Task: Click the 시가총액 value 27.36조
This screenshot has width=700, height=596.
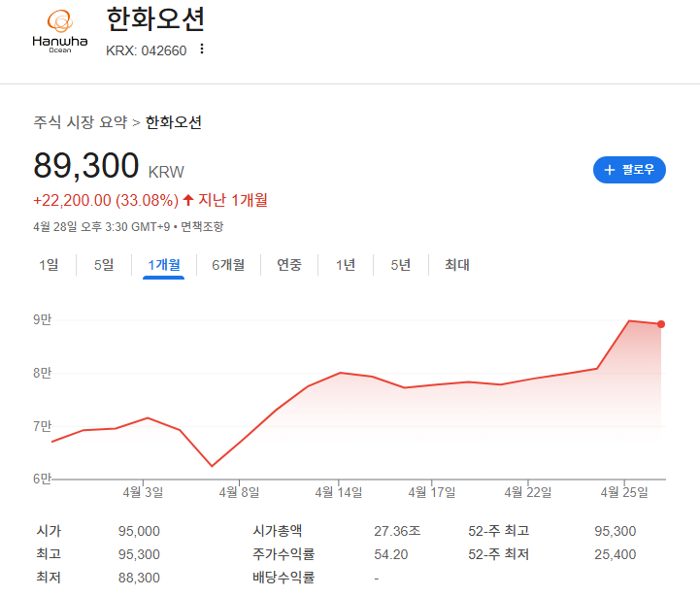Action: (x=397, y=531)
